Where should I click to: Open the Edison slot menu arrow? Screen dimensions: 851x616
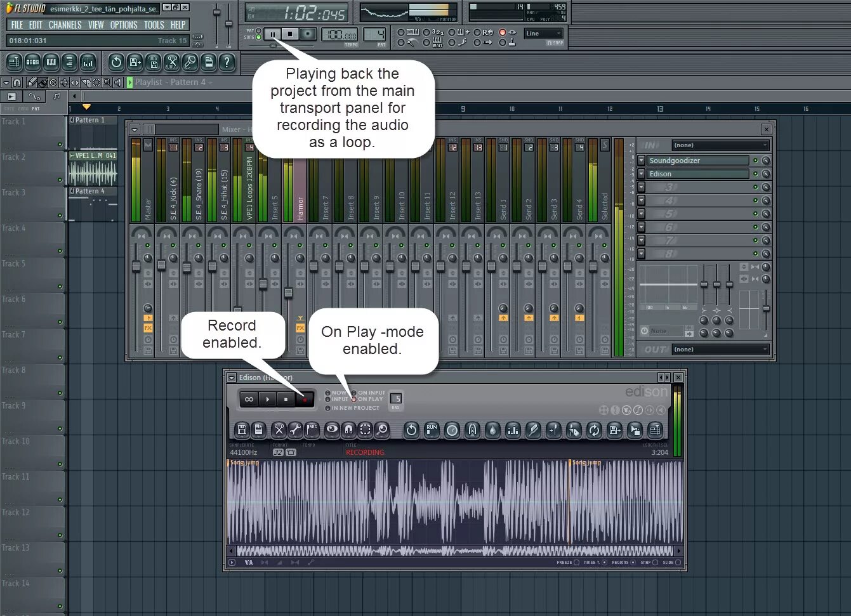642,174
